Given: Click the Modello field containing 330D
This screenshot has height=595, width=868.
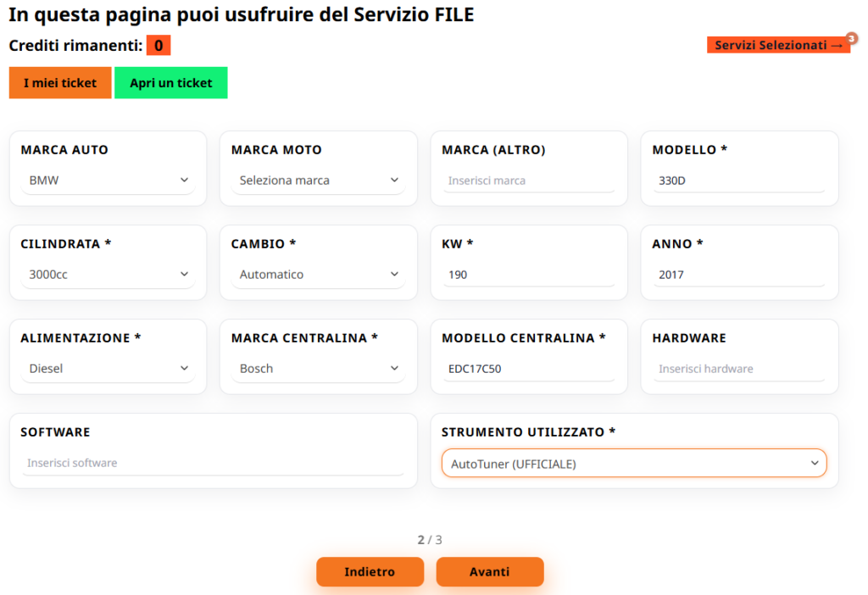Looking at the screenshot, I should 739,181.
